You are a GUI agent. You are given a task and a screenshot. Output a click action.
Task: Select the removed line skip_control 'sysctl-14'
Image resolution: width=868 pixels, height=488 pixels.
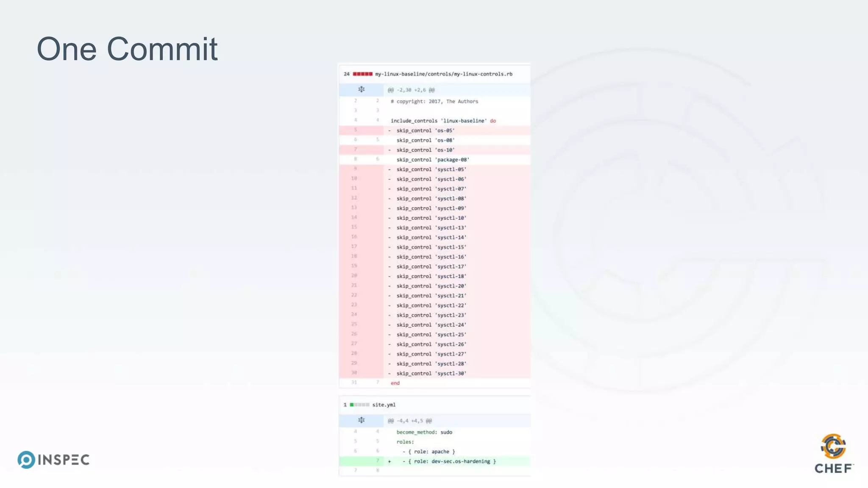coord(434,238)
